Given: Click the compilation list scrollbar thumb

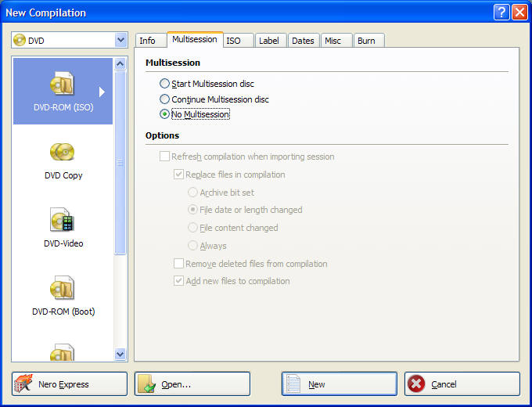Looking at the screenshot, I should (120, 162).
